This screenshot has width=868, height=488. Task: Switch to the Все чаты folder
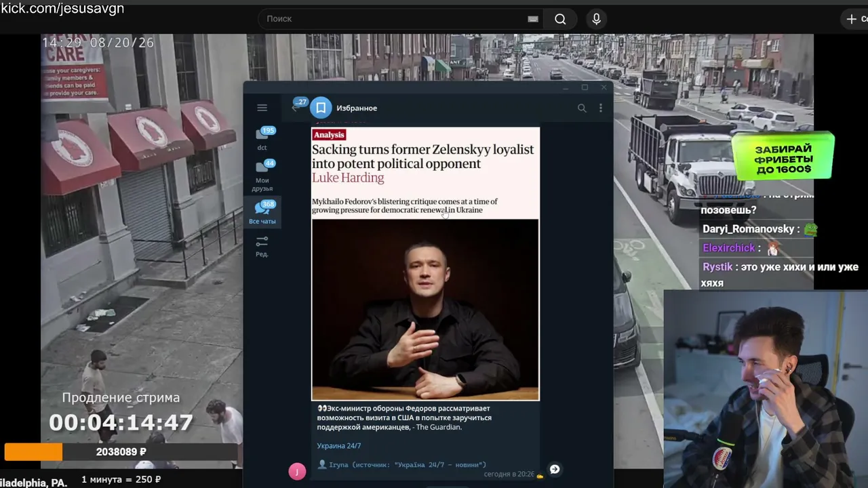262,213
